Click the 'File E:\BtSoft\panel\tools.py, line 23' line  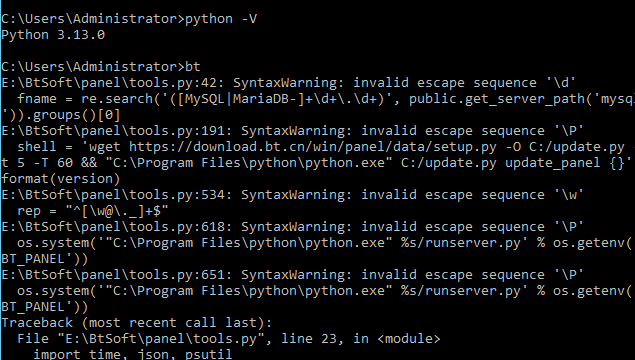pyautogui.click(x=228, y=339)
